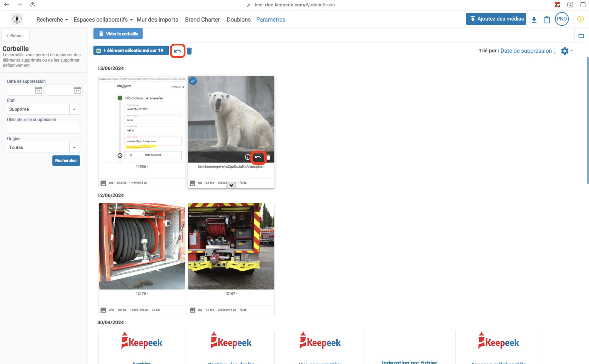The width and height of the screenshot is (589, 364).
Task: Delete selected items with toolbar trash icon
Action: click(x=189, y=51)
